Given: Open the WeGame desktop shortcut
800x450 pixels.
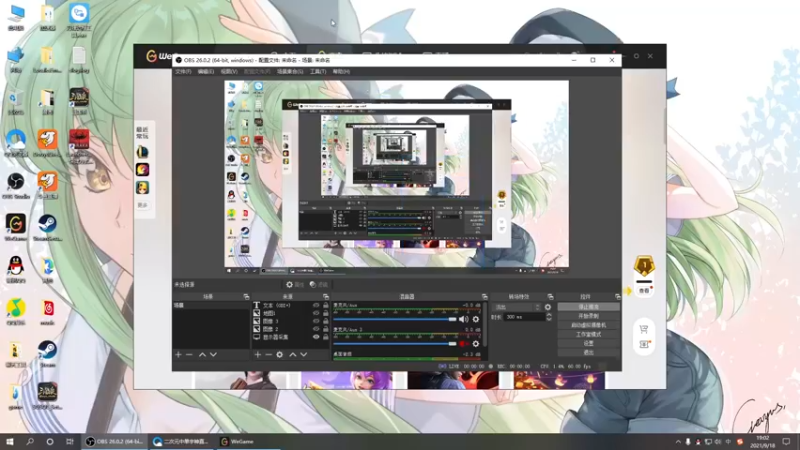Looking at the screenshot, I should click(x=16, y=228).
